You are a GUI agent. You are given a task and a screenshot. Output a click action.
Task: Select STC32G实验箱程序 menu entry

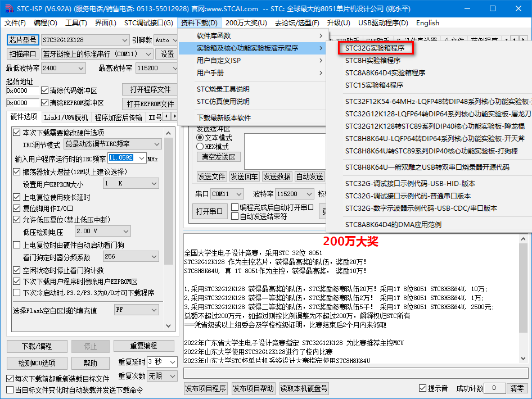click(375, 48)
